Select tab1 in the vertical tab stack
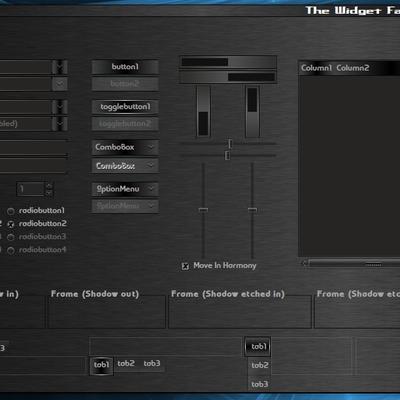 point(258,347)
